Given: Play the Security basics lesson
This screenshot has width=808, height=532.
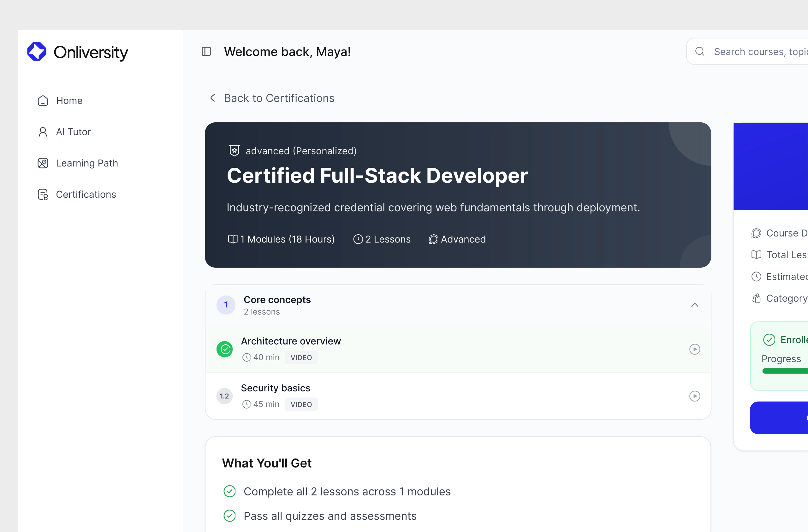Looking at the screenshot, I should coord(695,395).
